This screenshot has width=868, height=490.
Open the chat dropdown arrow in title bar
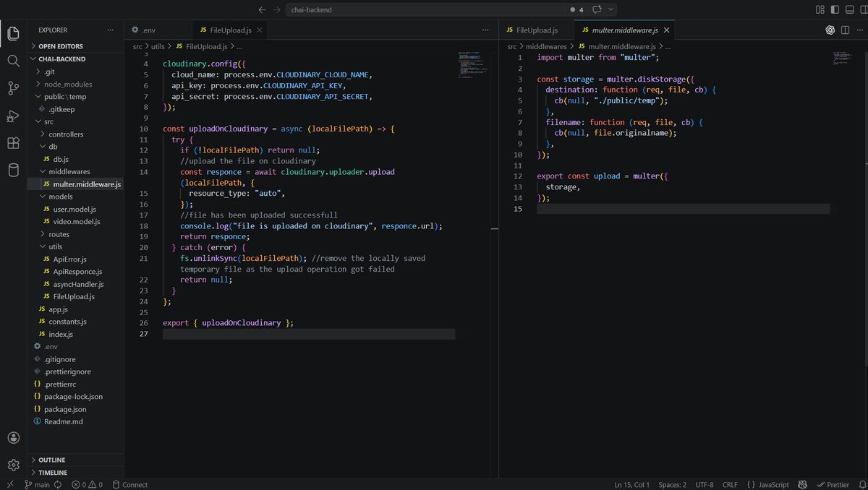[x=612, y=9]
